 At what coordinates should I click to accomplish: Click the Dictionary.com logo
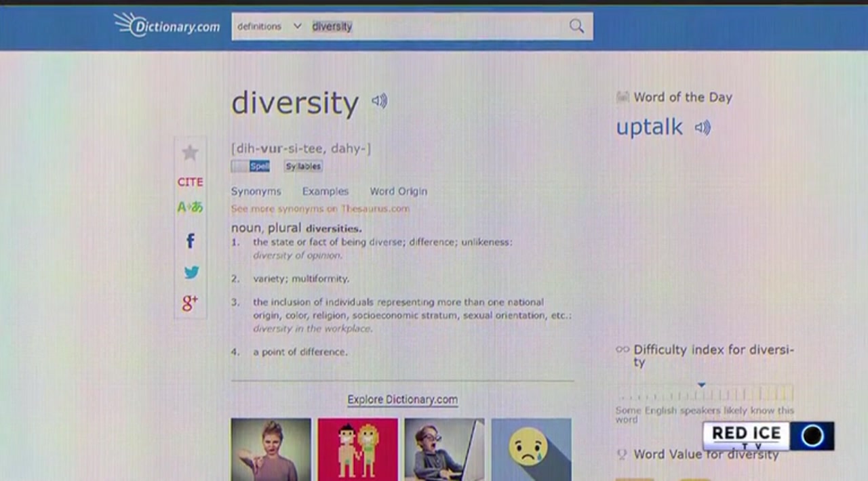click(167, 25)
